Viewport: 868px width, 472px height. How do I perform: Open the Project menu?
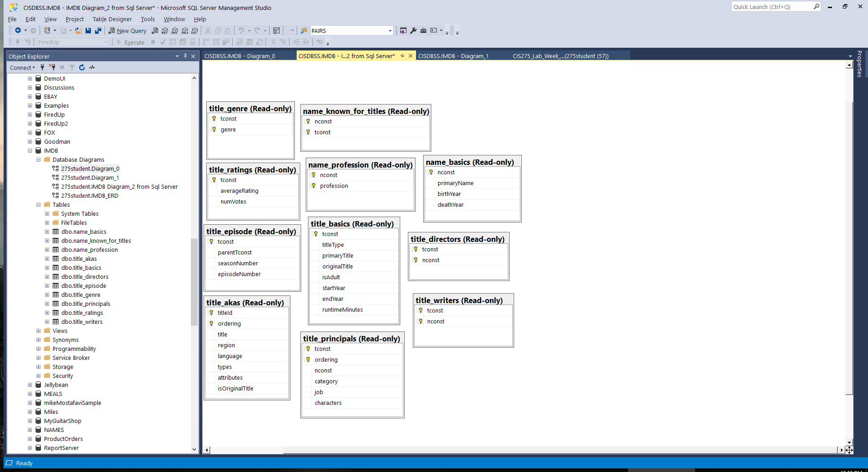[74, 19]
